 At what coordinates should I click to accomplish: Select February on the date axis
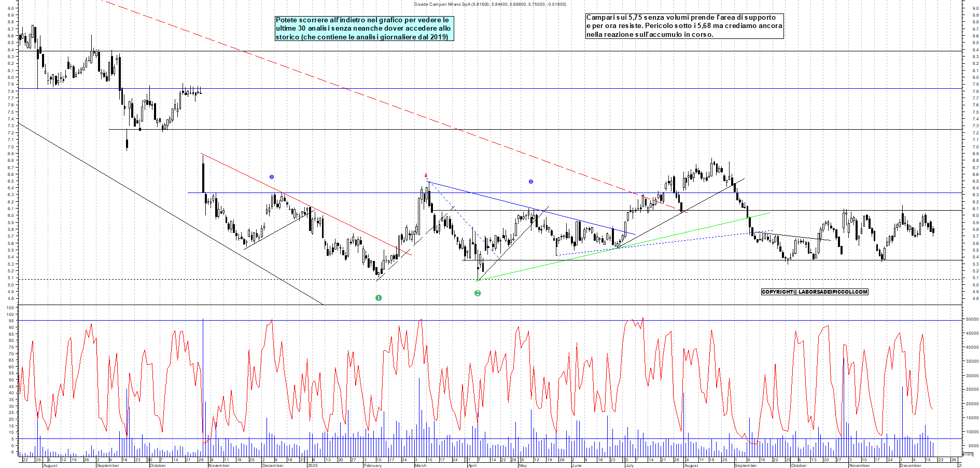pyautogui.click(x=373, y=465)
